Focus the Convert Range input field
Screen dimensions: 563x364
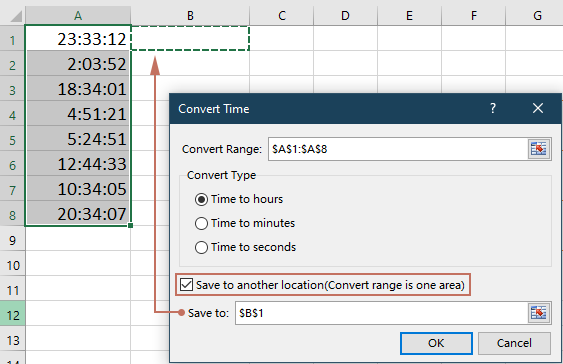point(397,149)
